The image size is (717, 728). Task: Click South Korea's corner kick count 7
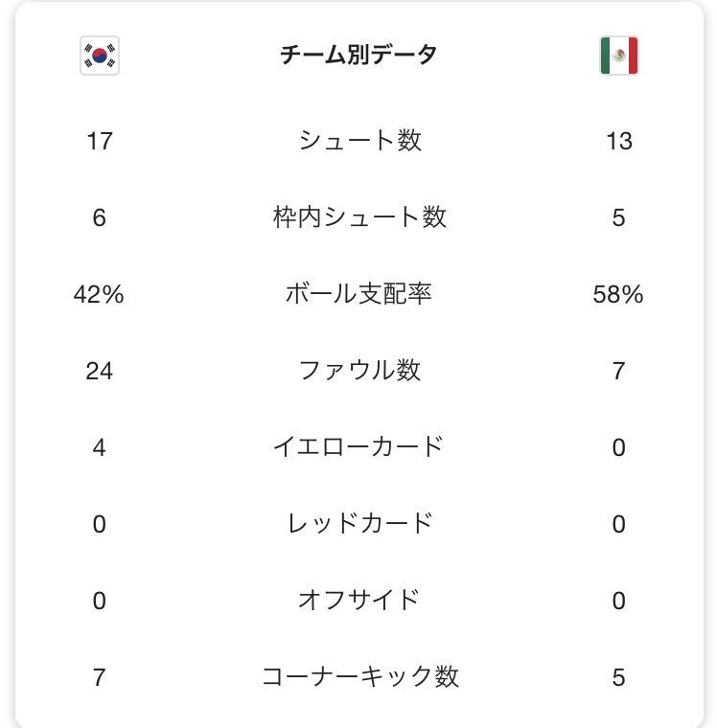click(99, 677)
